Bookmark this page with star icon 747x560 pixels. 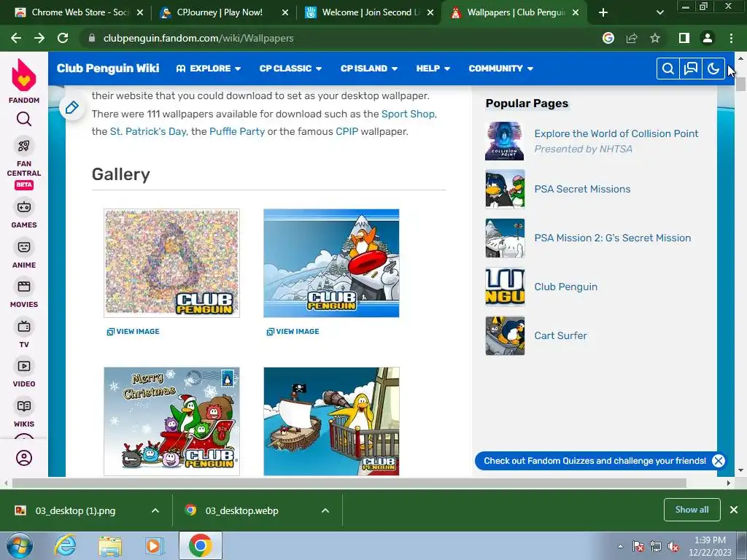coord(655,38)
